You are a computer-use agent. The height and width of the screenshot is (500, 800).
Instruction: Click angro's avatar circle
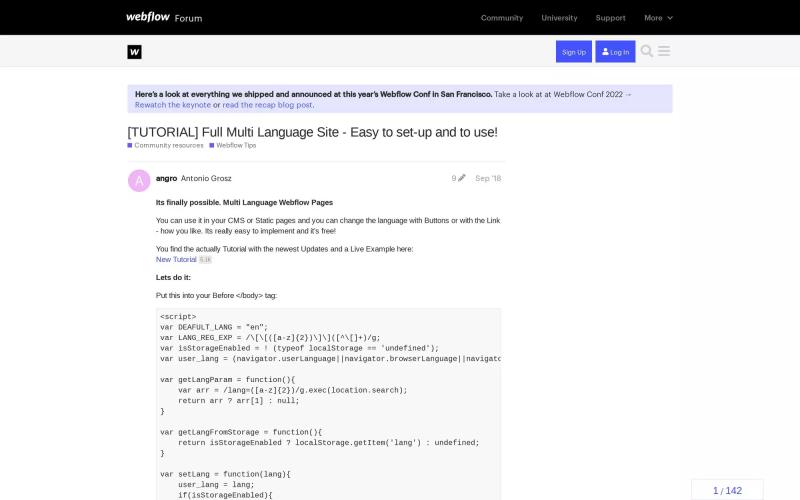[139, 181]
